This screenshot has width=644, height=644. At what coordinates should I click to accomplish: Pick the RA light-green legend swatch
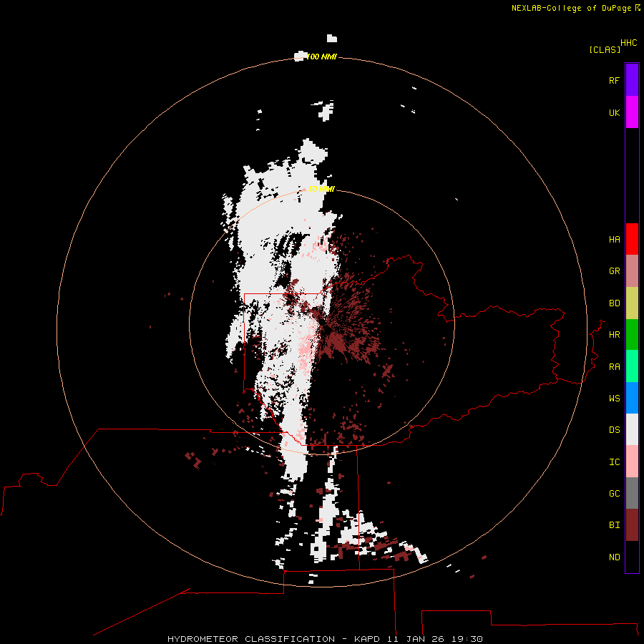click(x=632, y=366)
